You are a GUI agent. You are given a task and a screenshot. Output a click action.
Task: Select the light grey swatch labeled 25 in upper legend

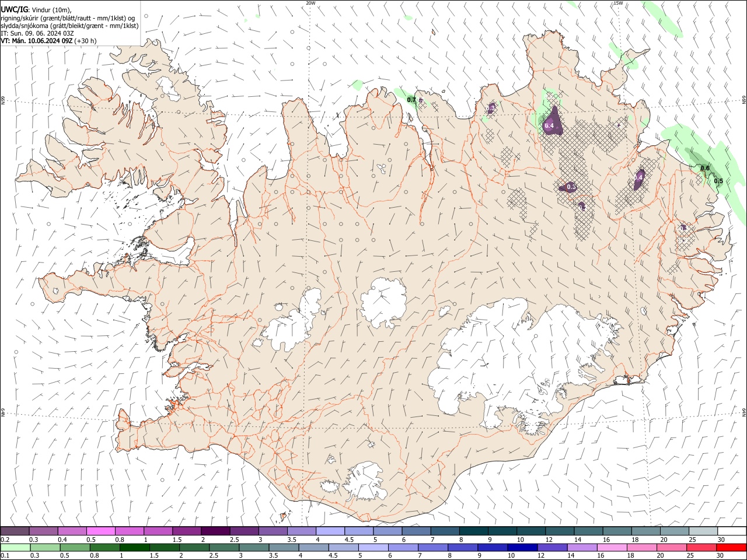(x=703, y=531)
